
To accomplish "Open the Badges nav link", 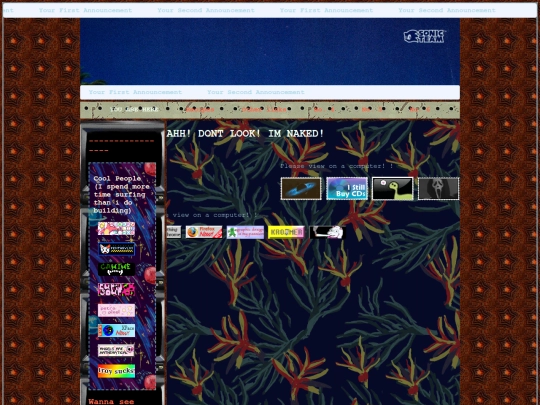I will coord(200,110).
